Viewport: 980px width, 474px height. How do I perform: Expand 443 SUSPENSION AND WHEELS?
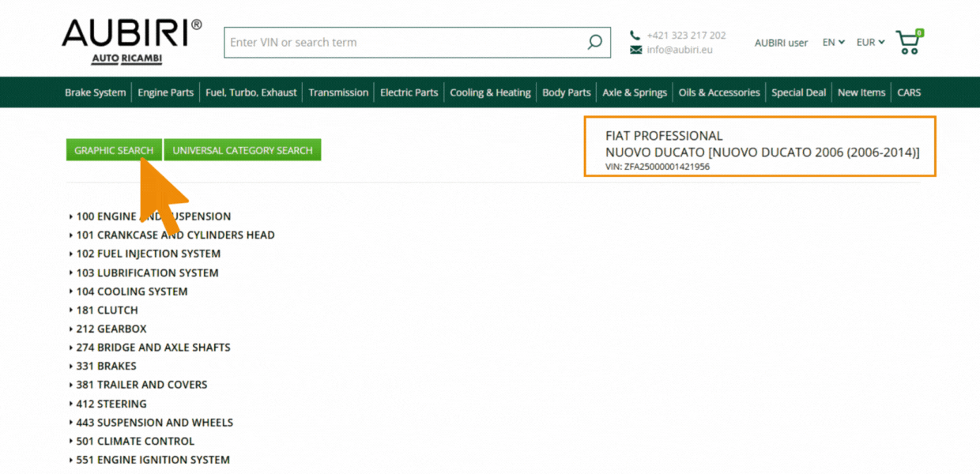pos(151,423)
